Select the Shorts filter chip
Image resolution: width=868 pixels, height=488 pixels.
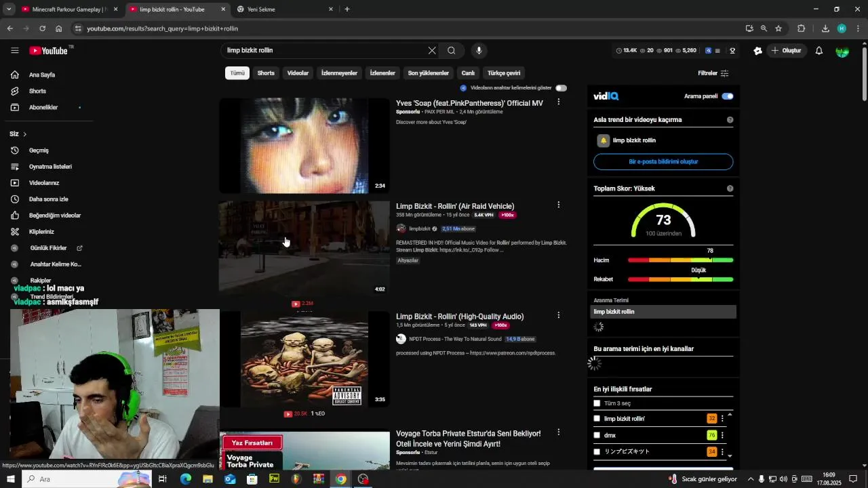(x=266, y=73)
